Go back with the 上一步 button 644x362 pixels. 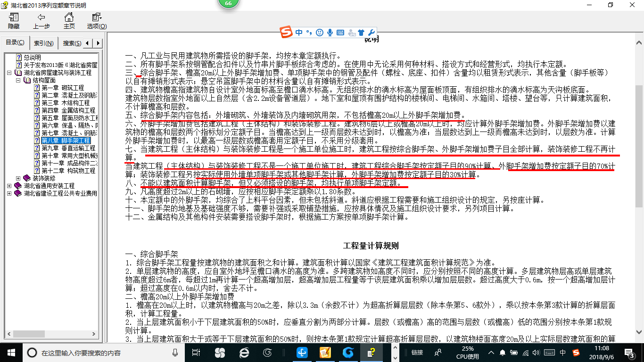coord(41,21)
